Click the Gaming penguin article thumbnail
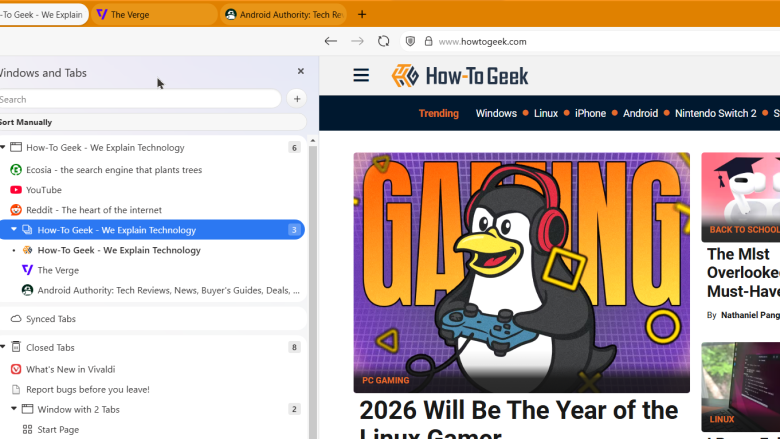Viewport: 780px width, 439px height. pos(521,272)
